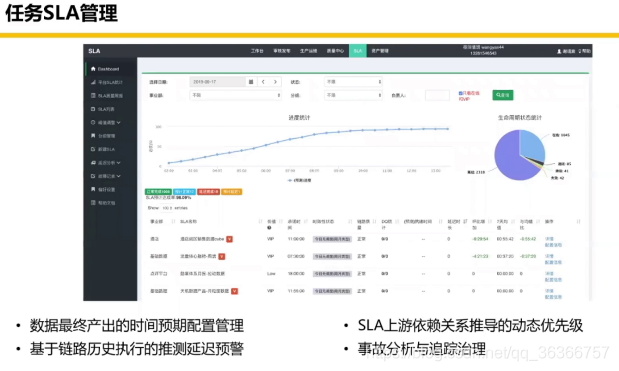The width and height of the screenshot is (619, 371).
Task: Click the green status count badge
Action: click(158, 192)
